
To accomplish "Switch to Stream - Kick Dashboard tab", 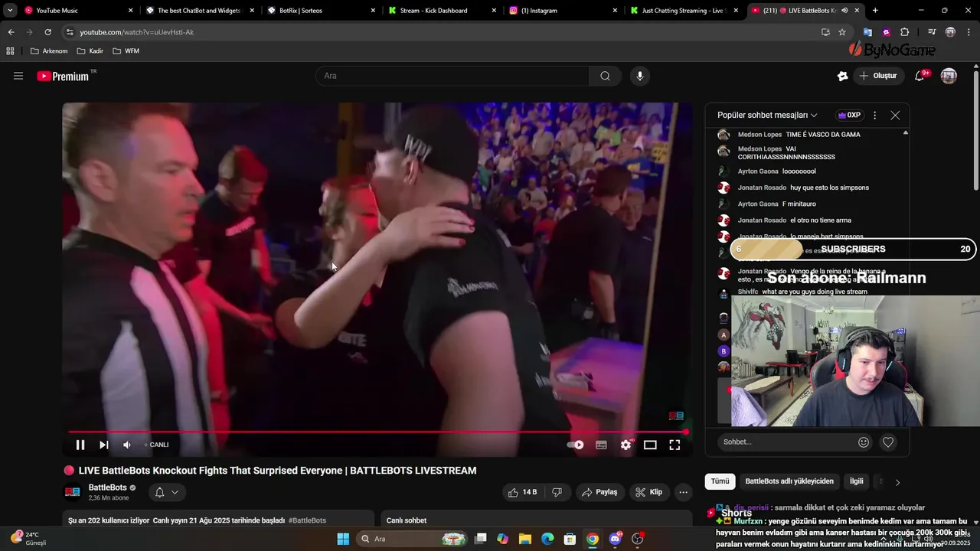I will (x=440, y=11).
